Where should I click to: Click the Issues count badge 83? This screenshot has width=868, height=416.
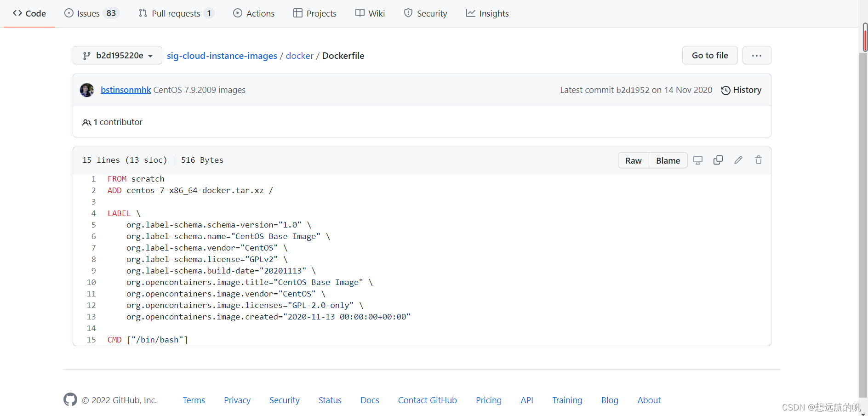pos(111,13)
